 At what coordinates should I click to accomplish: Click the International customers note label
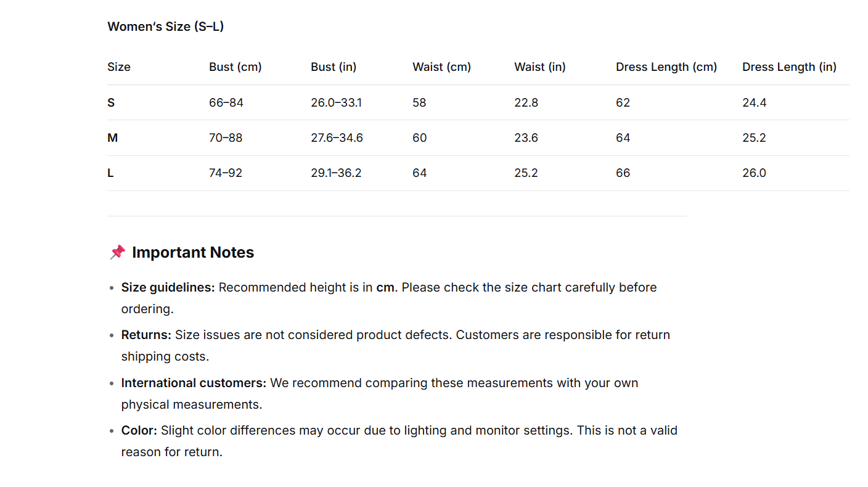(194, 383)
